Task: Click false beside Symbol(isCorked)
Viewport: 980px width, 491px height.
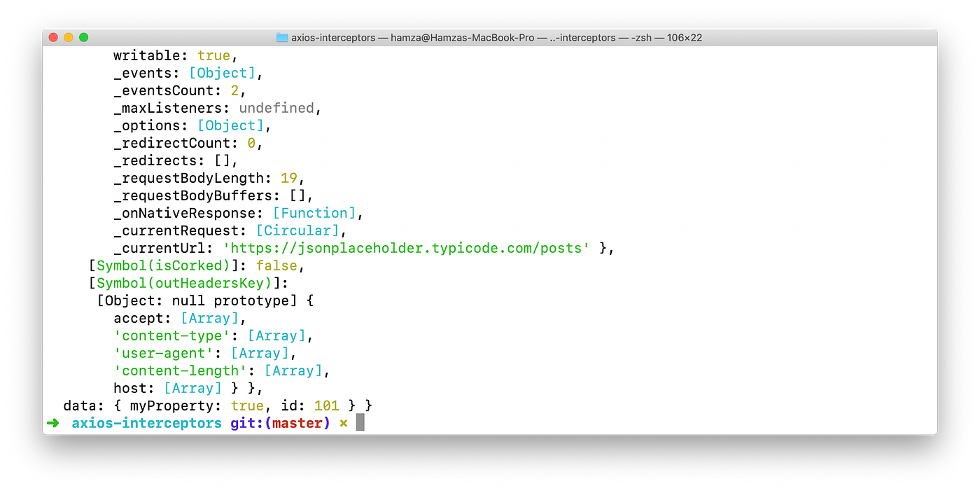Action: pos(276,265)
